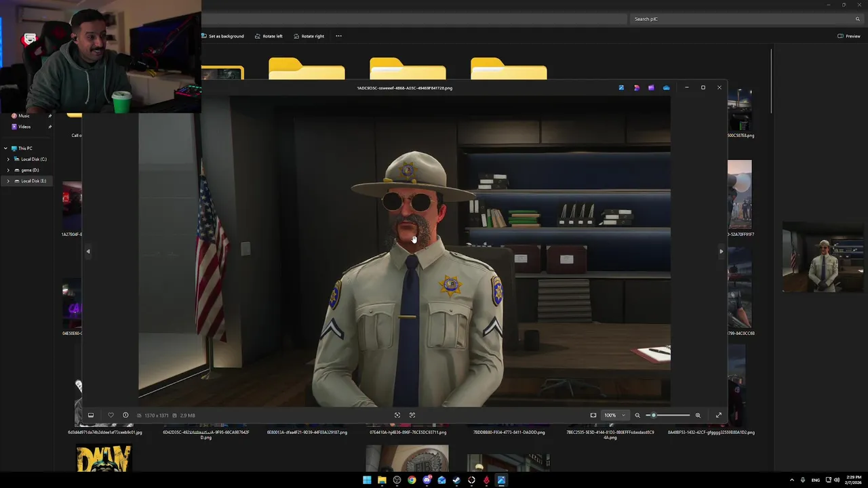Viewport: 868px width, 488px height.
Task: Enter full screen with the expand icon
Action: pyautogui.click(x=719, y=415)
